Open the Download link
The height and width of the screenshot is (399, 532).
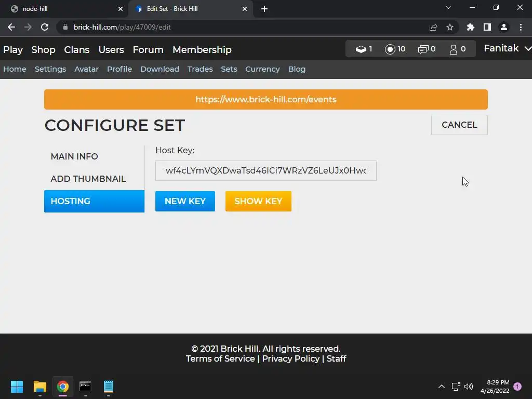pyautogui.click(x=159, y=69)
